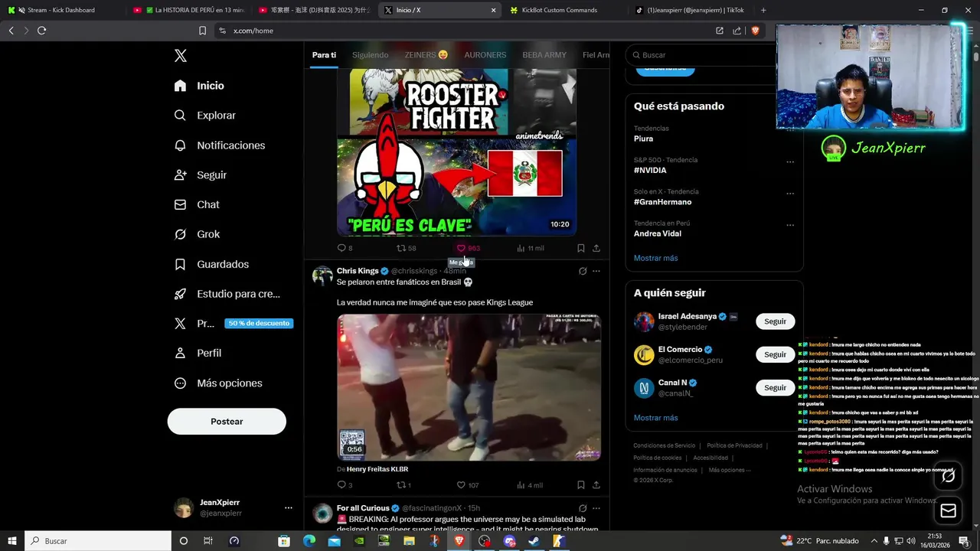Screen dimensions: 980x551
Task: Open Chat in the sidebar
Action: [197, 205]
